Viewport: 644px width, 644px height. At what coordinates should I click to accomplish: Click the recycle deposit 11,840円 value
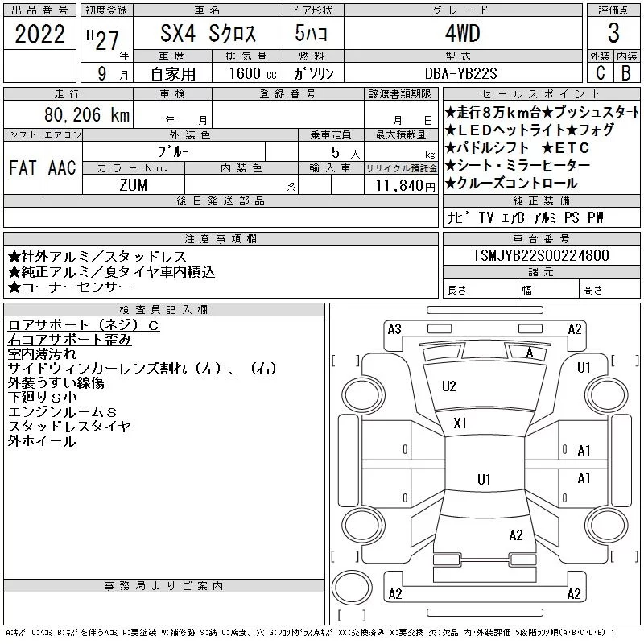click(x=406, y=186)
